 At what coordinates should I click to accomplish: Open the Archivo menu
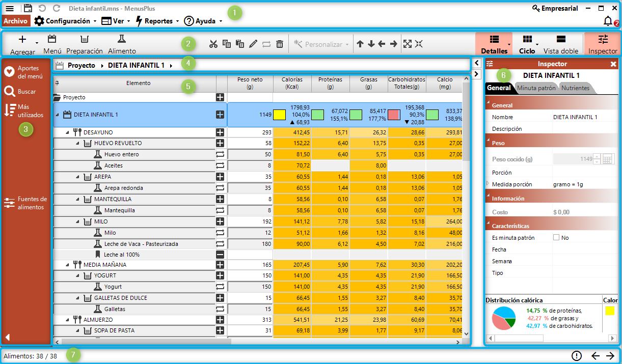15,21
